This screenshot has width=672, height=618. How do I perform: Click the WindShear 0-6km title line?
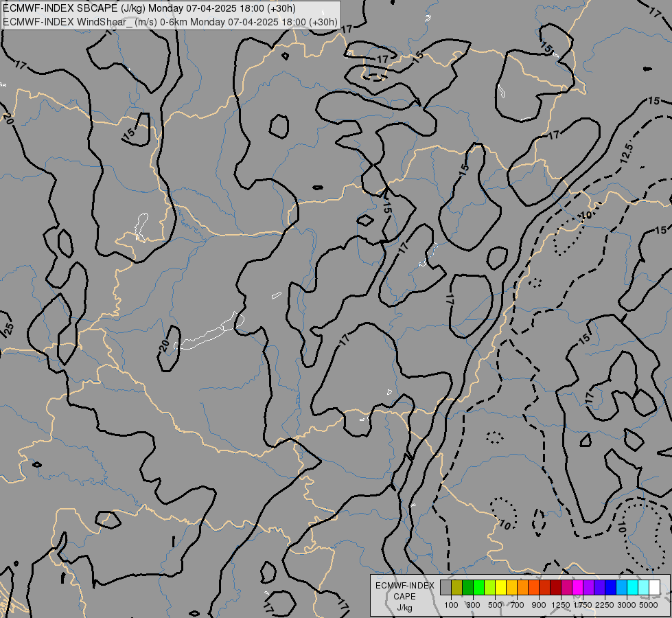[170, 22]
